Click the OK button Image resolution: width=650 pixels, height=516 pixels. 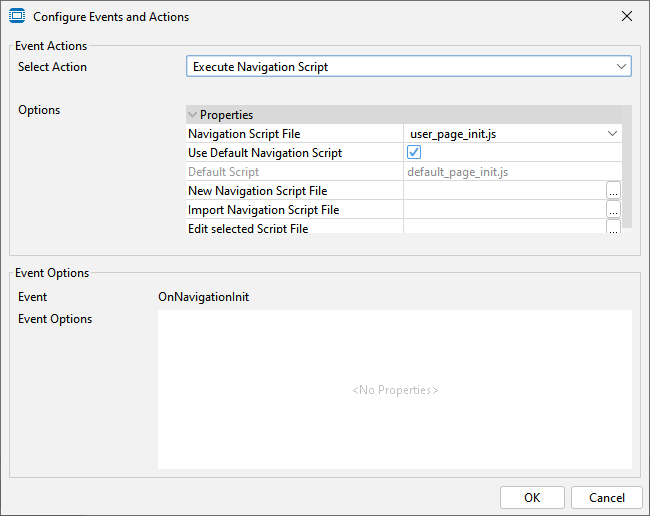[532, 498]
